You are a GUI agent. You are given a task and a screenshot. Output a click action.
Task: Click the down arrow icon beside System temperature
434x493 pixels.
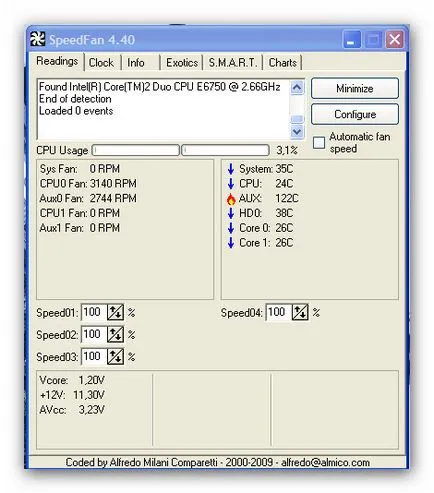pyautogui.click(x=231, y=169)
